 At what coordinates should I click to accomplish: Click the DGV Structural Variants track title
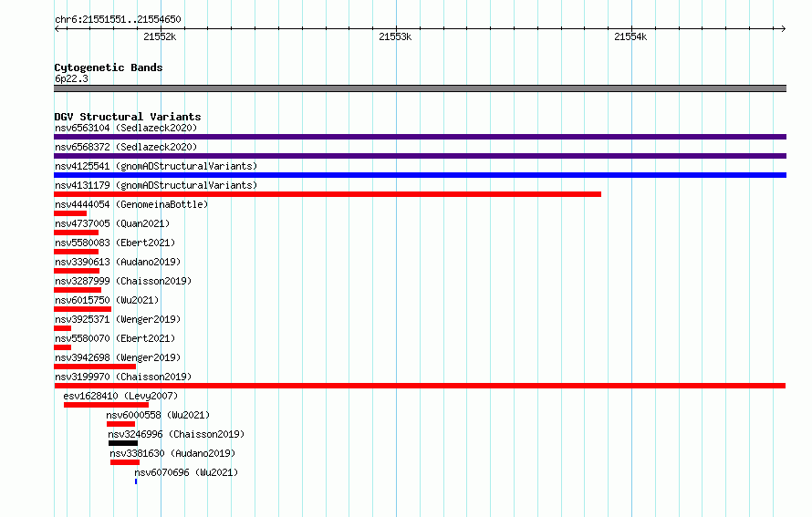tap(128, 117)
